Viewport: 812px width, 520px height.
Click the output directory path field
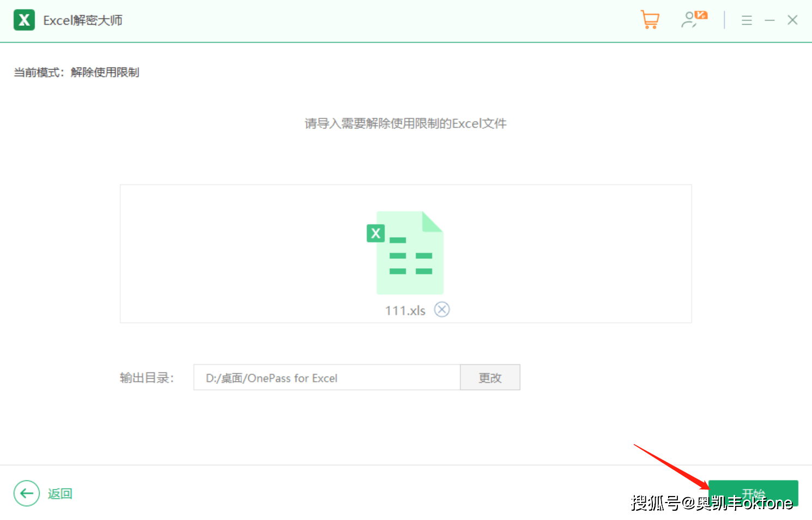(327, 378)
